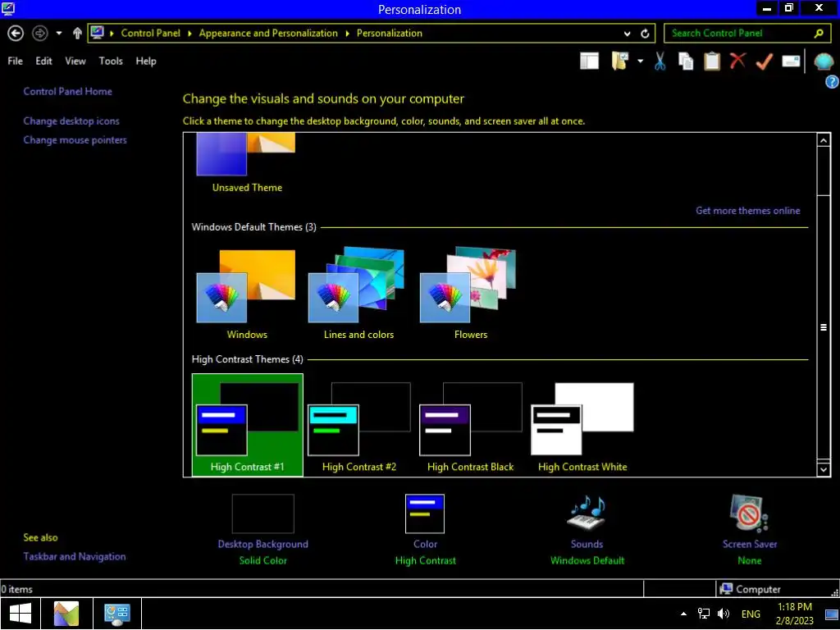The image size is (840, 630).
Task: Open the Help menu
Action: (x=146, y=61)
